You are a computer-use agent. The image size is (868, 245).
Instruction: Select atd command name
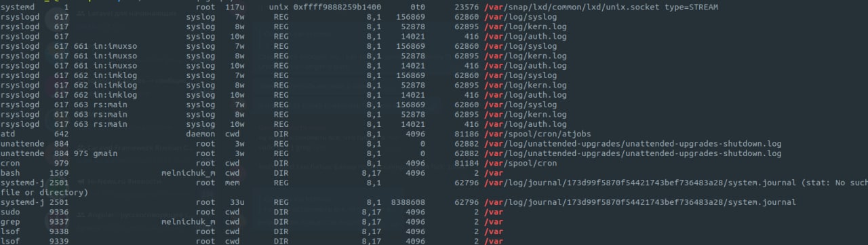coord(8,134)
